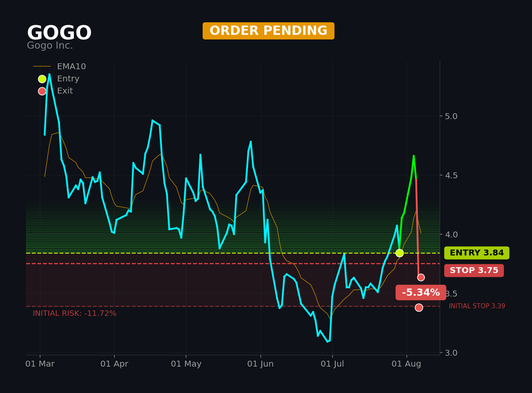Image resolution: width=532 pixels, height=393 pixels.
Task: Click the INITIAL RISK: -11.72% text
Action: [x=75, y=313]
